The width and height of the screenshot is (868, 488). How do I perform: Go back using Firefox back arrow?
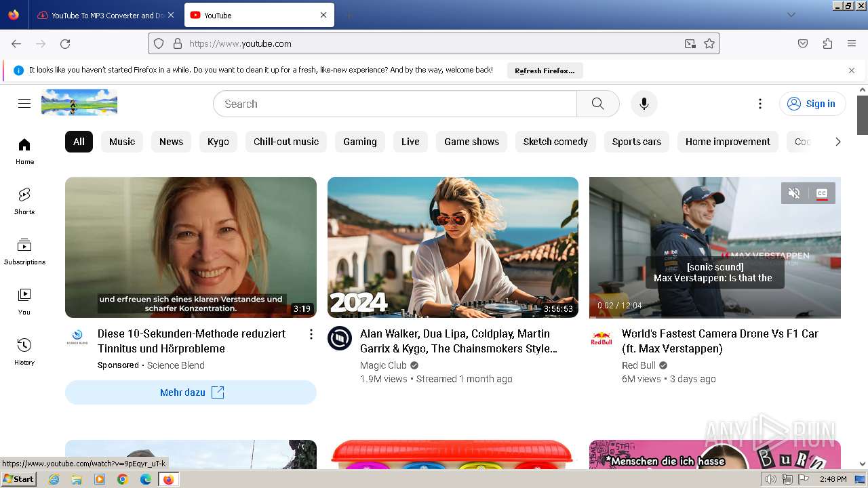pyautogui.click(x=16, y=43)
